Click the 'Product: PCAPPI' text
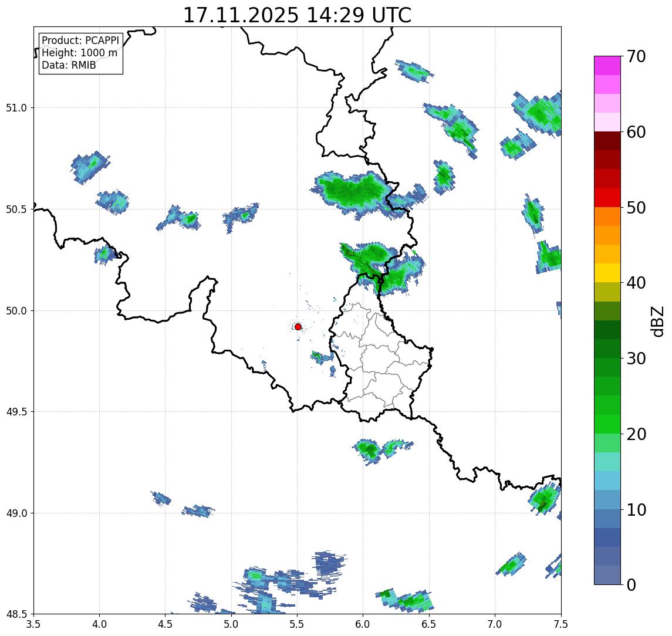 [x=80, y=40]
